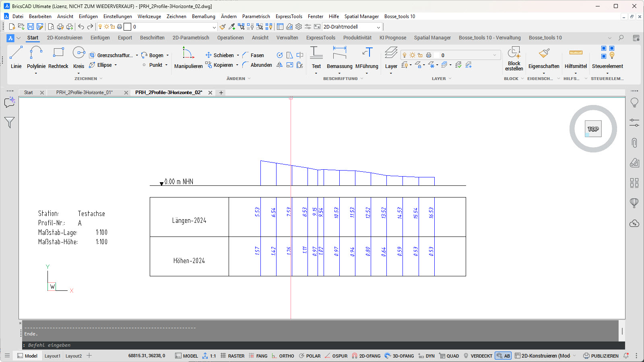Select the Polylinie tool
The image size is (644, 362).
[x=36, y=57]
